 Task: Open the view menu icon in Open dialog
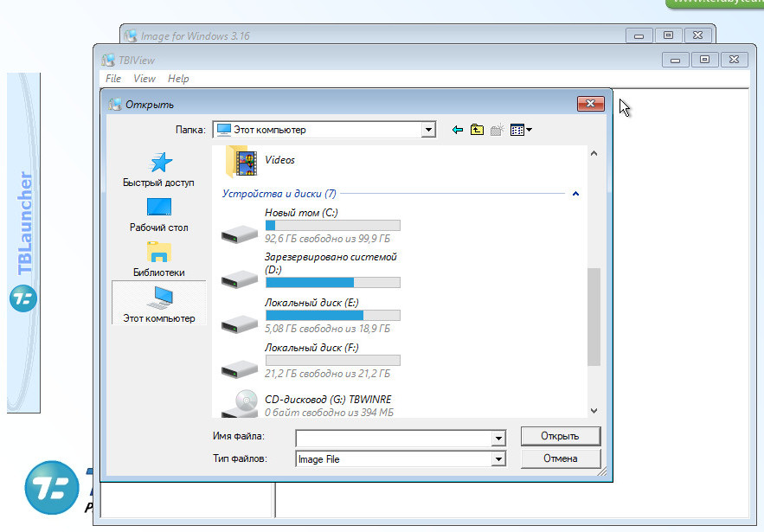[521, 130]
